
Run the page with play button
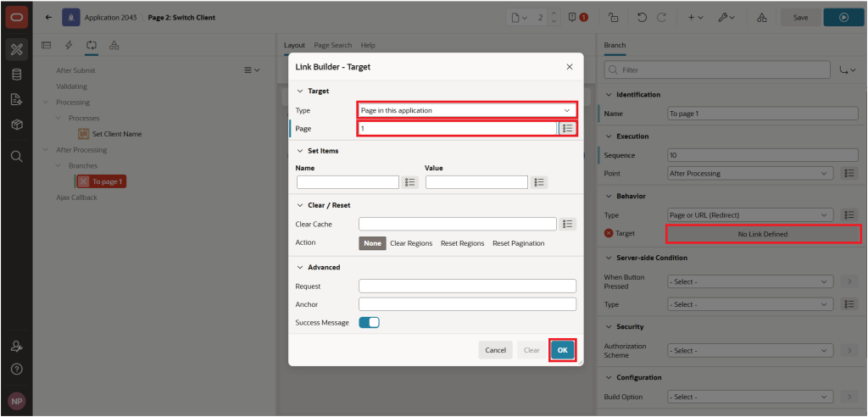click(x=843, y=17)
